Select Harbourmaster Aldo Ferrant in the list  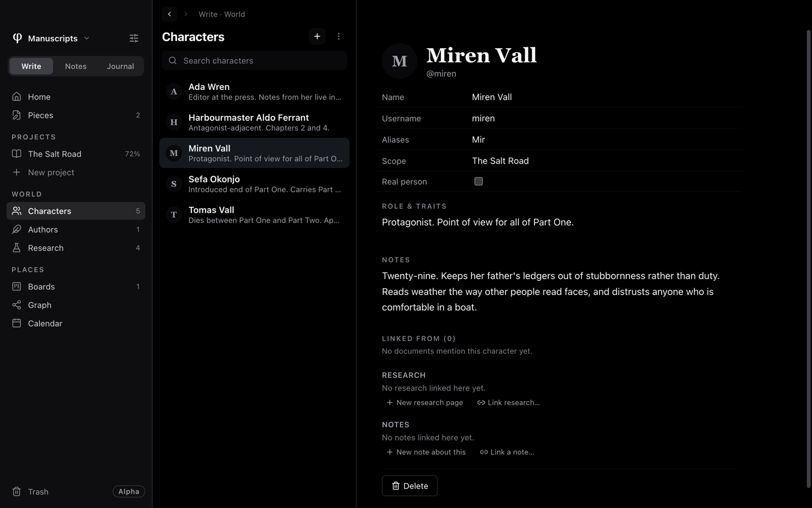(x=254, y=122)
